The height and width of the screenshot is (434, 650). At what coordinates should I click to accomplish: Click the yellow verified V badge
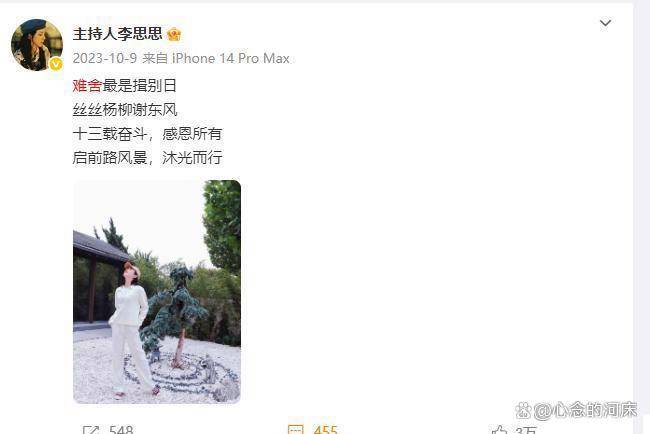coord(56,64)
